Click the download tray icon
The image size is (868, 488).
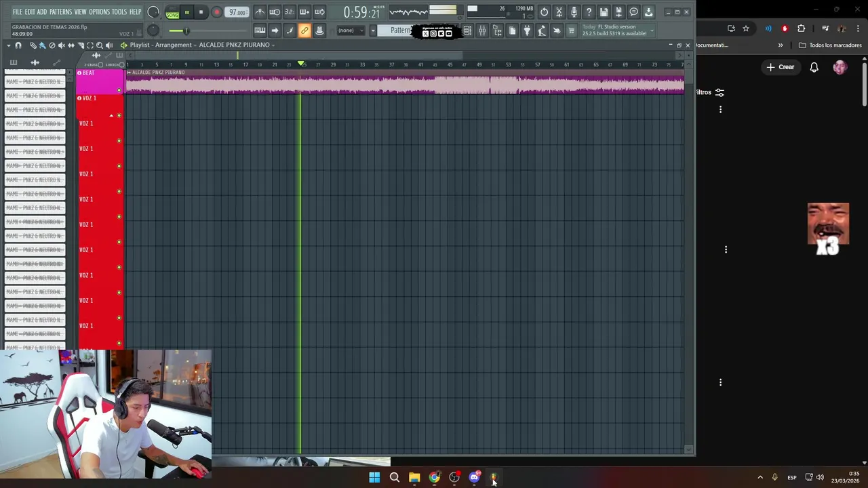[648, 12]
